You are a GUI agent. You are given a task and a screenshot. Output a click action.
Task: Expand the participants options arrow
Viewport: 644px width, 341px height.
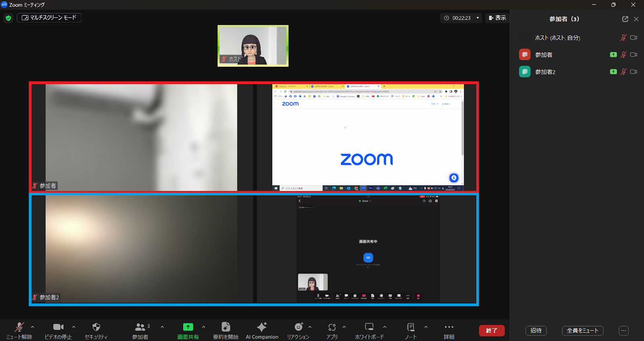(x=162, y=327)
